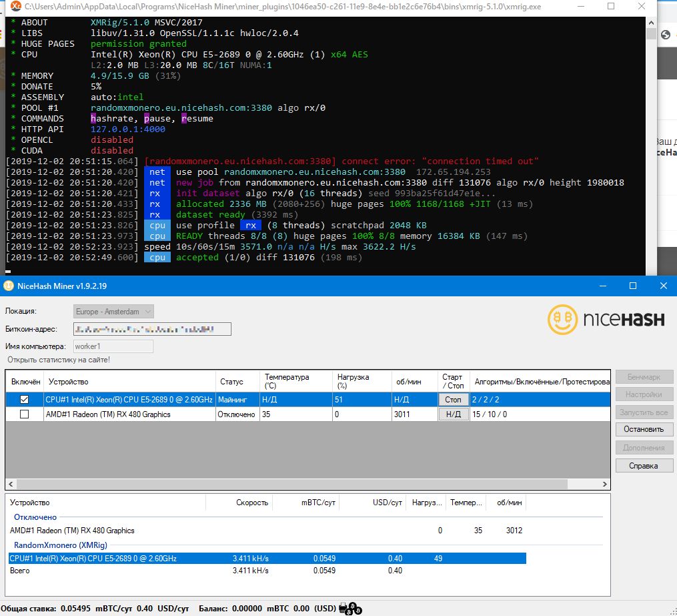Select CPU#1 Intel Xeon row in device table
The image size is (677, 616).
(308, 400)
